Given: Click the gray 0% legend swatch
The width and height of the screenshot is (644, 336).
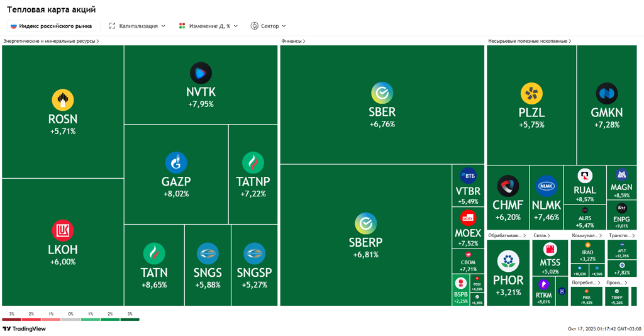Looking at the screenshot, I should point(70,320).
